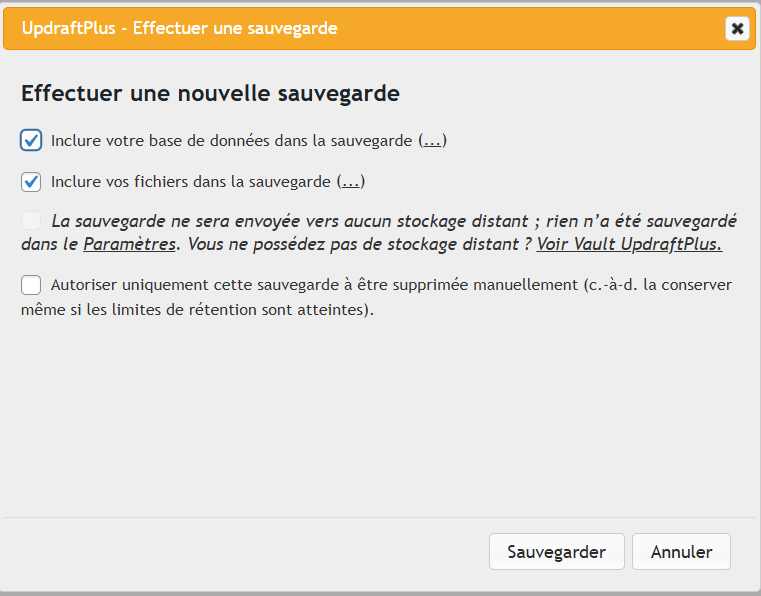Cancel with the Annuler button
Screen dimensions: 761x596
[x=681, y=551]
